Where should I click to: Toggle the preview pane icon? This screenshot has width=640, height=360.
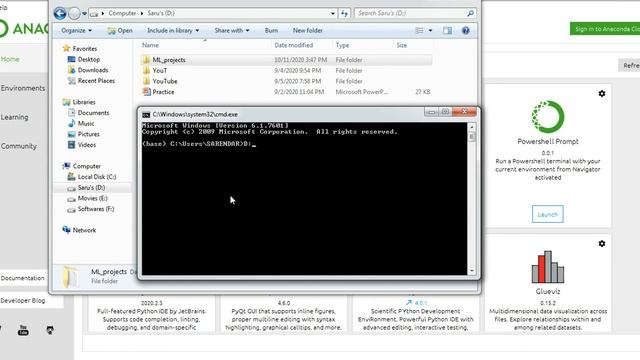click(x=447, y=31)
